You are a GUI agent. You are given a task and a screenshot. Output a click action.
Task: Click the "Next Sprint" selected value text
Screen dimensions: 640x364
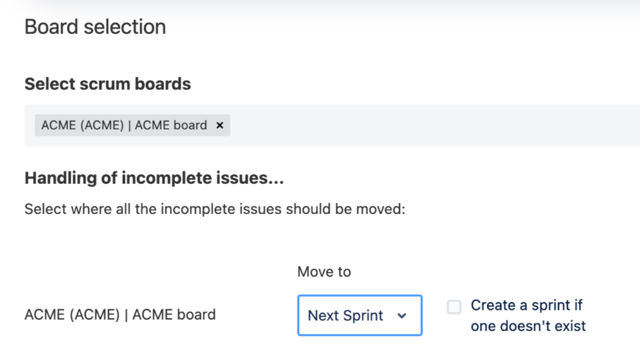click(x=345, y=315)
